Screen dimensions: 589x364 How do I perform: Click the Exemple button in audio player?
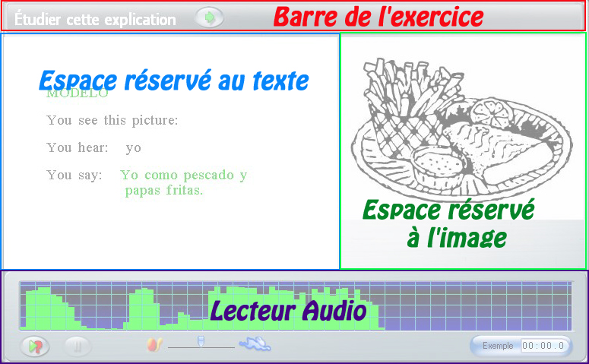[x=498, y=347]
